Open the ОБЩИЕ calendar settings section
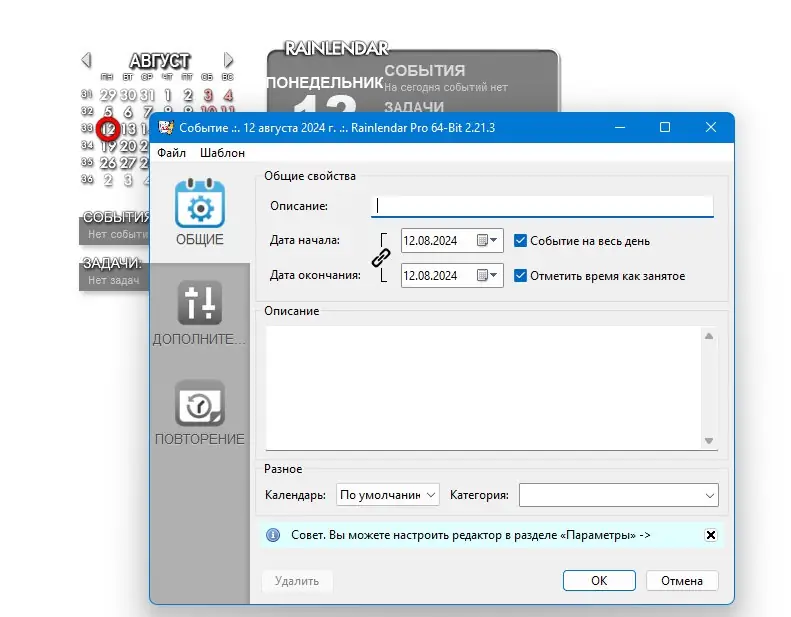The height and width of the screenshot is (617, 791). point(200,212)
